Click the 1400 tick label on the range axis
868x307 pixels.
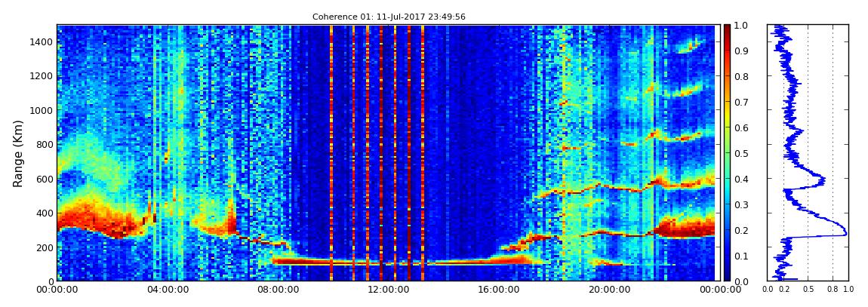pyautogui.click(x=42, y=42)
